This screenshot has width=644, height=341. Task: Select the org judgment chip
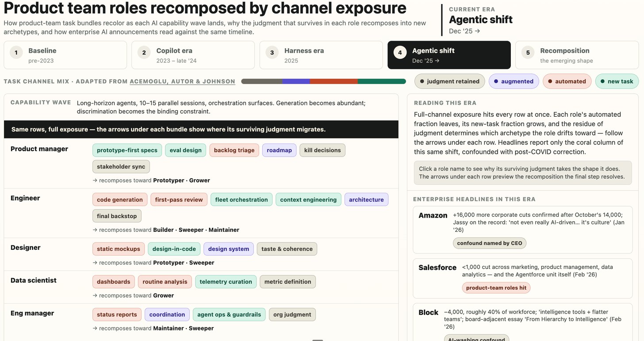[292, 314]
